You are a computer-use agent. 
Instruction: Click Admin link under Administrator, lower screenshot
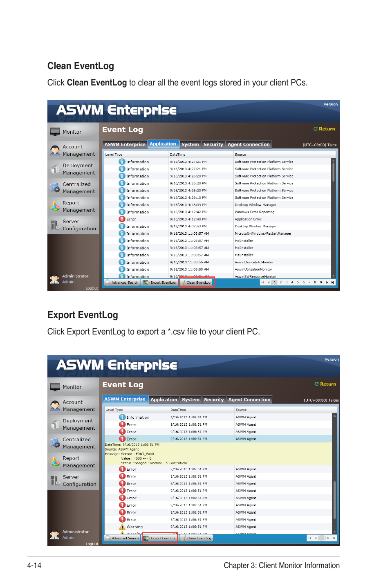[x=68, y=538]
